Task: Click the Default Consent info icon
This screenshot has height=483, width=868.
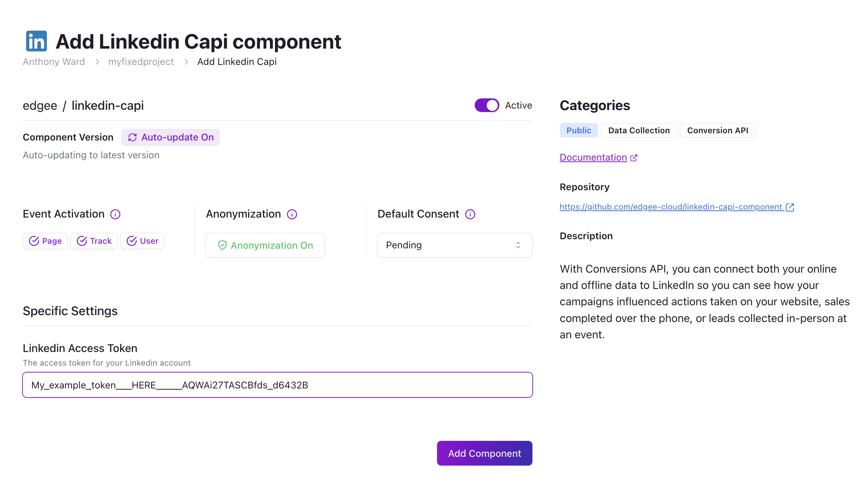Action: click(470, 214)
